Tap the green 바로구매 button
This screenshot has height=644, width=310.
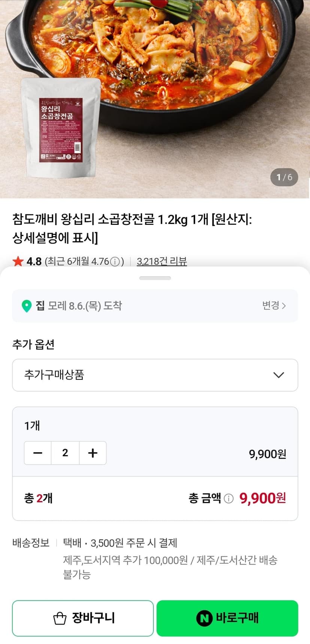click(x=227, y=618)
